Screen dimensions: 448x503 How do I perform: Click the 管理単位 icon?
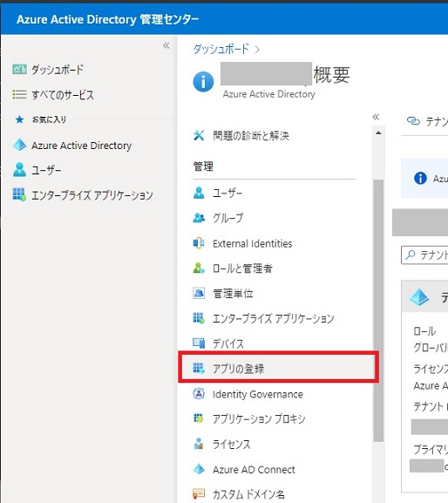tap(199, 293)
